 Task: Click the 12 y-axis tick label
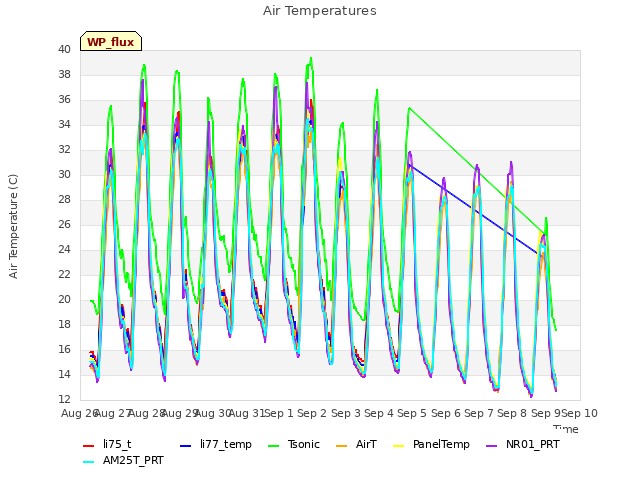coord(64,399)
